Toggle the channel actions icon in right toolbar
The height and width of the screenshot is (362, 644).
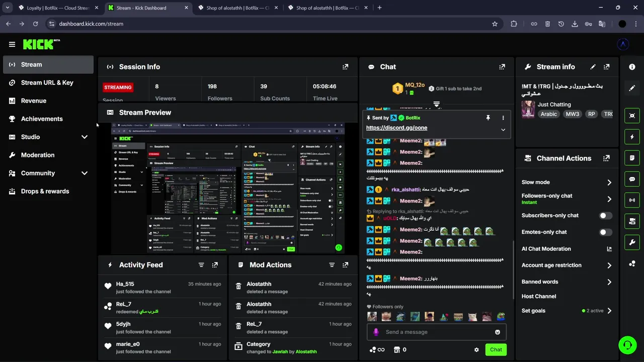[632, 221]
